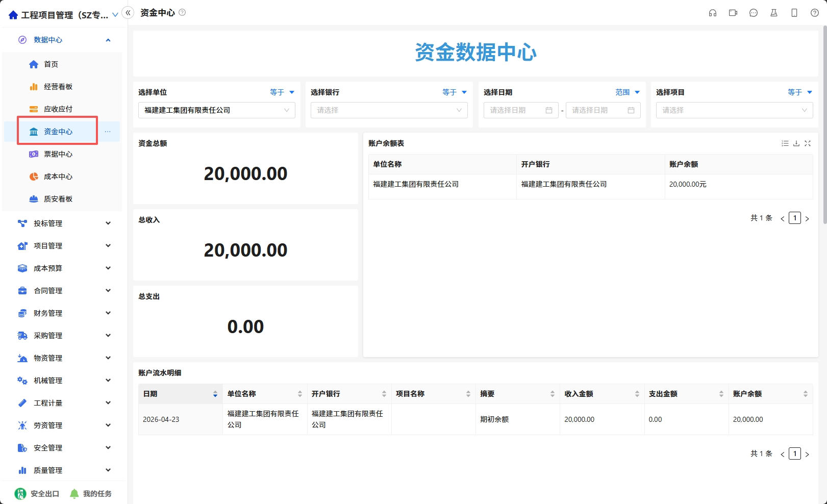Open the 工程项目管理 app switcher dropdown
Viewport: 827px width, 504px height.
[x=115, y=15]
